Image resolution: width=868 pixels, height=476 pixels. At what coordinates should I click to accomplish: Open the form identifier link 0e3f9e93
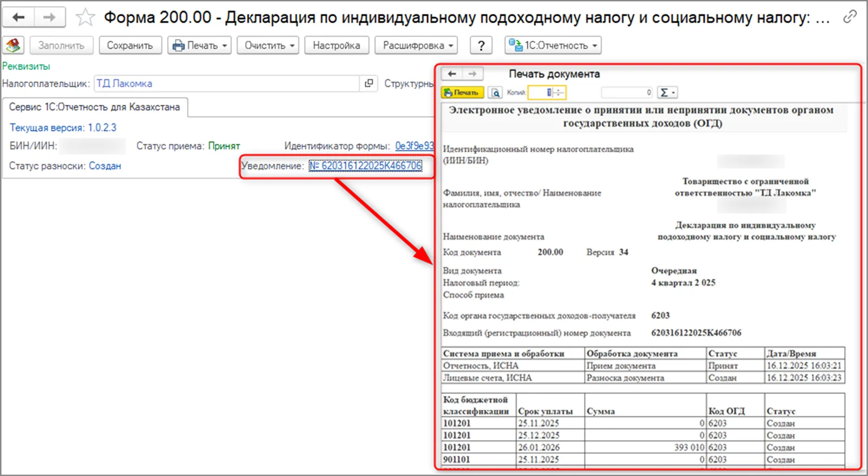point(414,146)
